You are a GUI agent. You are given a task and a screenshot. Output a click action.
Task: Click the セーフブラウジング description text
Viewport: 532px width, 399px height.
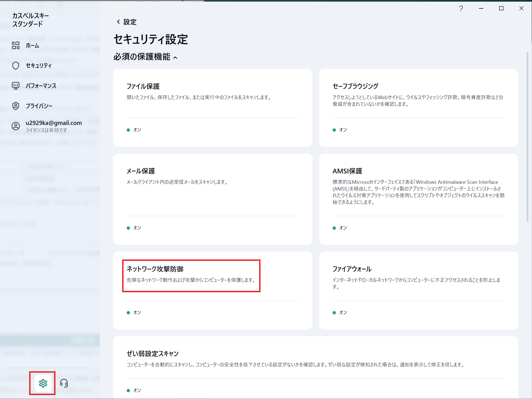pyautogui.click(x=418, y=101)
